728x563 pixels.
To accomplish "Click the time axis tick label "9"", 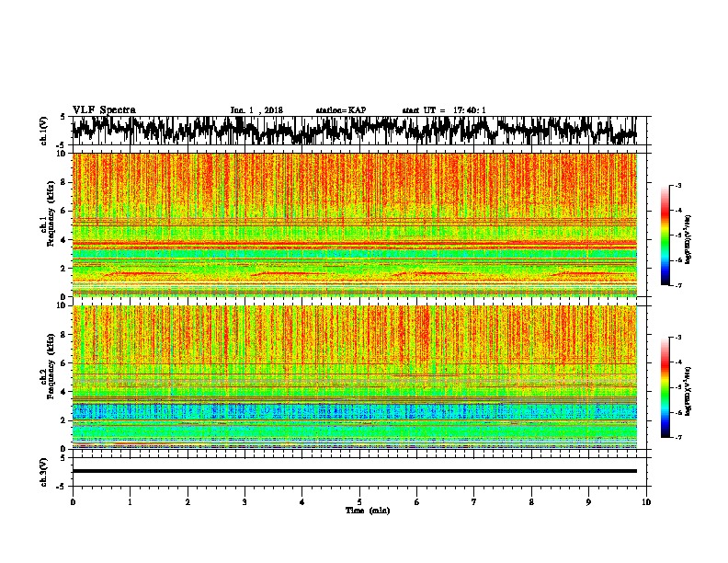I will pyautogui.click(x=588, y=502).
